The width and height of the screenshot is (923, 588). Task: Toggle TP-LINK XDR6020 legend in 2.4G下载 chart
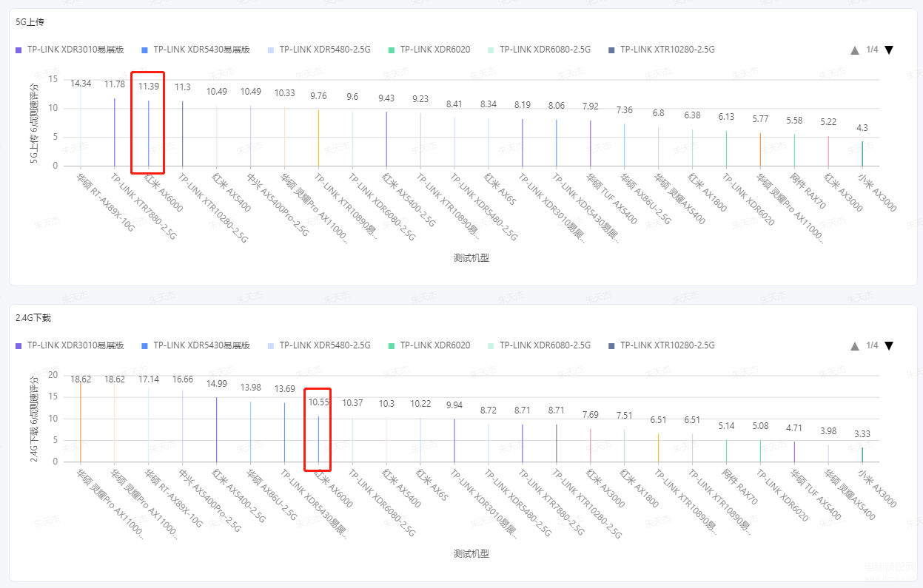[x=429, y=345]
